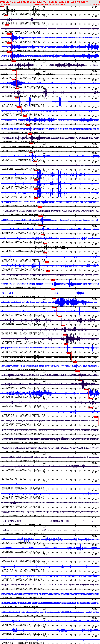Screen dimensions: 100x644
Task: Select the UW NN19 EHZ 01 trace label
Action: click(23, 50)
